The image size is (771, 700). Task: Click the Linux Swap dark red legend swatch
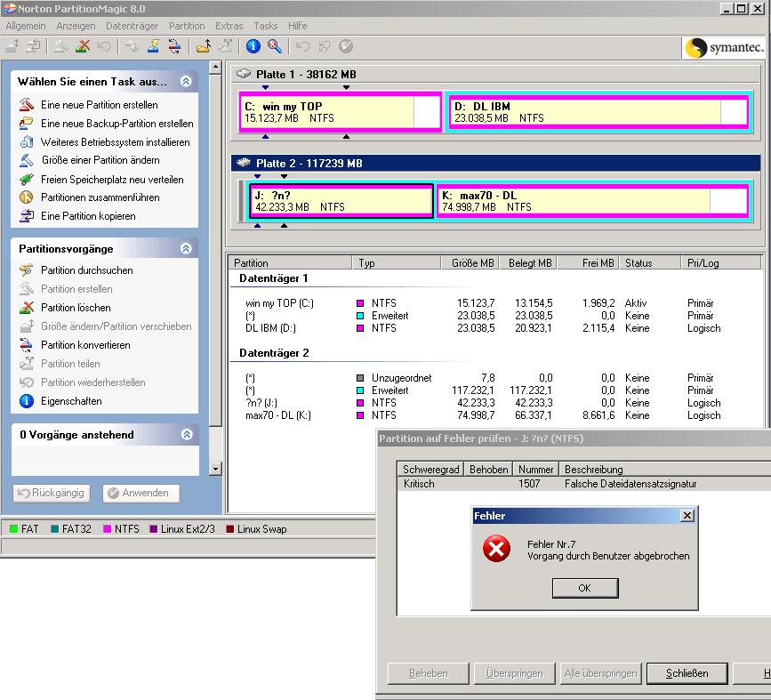pyautogui.click(x=229, y=529)
